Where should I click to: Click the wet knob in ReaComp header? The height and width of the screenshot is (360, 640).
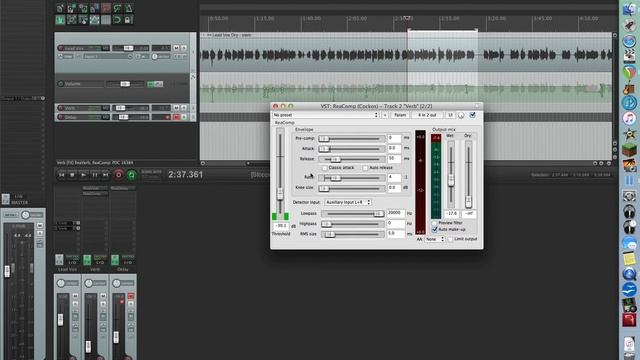(x=461, y=116)
